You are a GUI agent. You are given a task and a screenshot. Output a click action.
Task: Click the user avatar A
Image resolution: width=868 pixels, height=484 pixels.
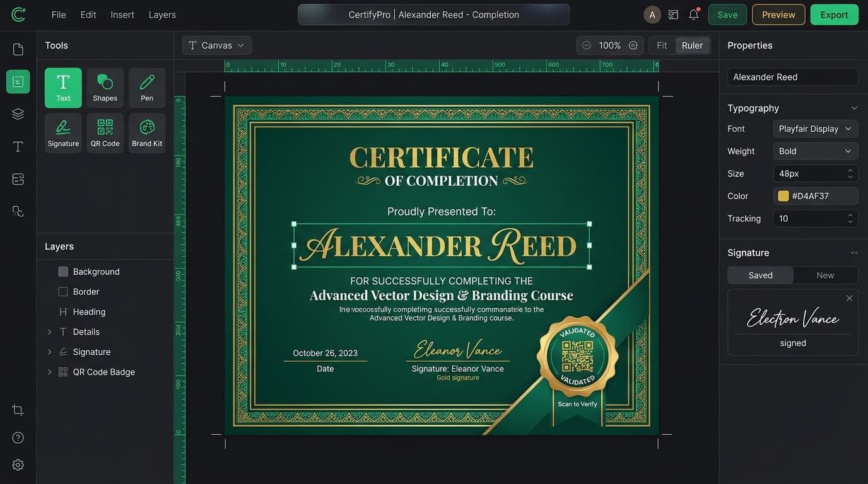(x=652, y=14)
